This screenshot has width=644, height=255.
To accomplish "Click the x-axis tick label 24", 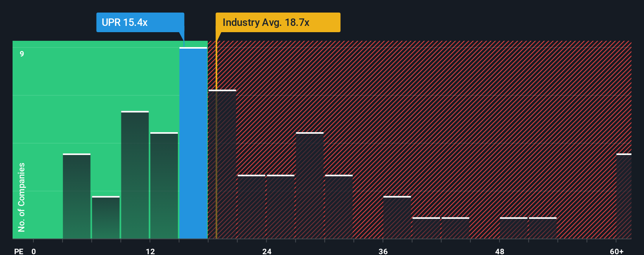I will [x=267, y=251].
